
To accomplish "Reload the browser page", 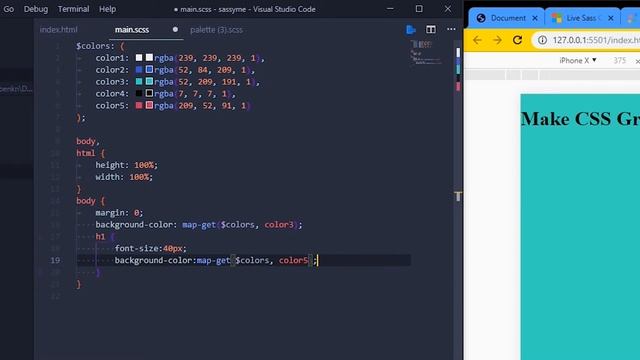I will [x=518, y=40].
